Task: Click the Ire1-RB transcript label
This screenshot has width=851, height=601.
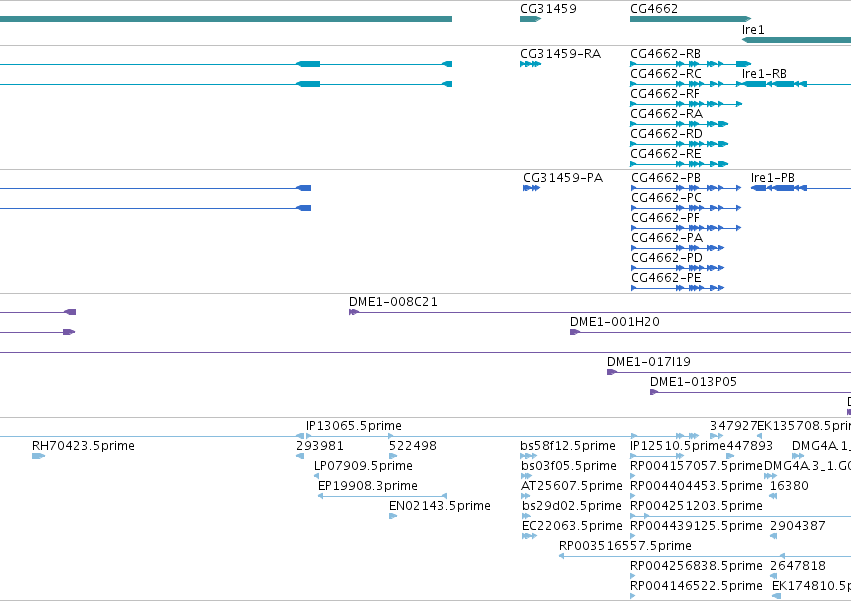Action: [x=764, y=74]
